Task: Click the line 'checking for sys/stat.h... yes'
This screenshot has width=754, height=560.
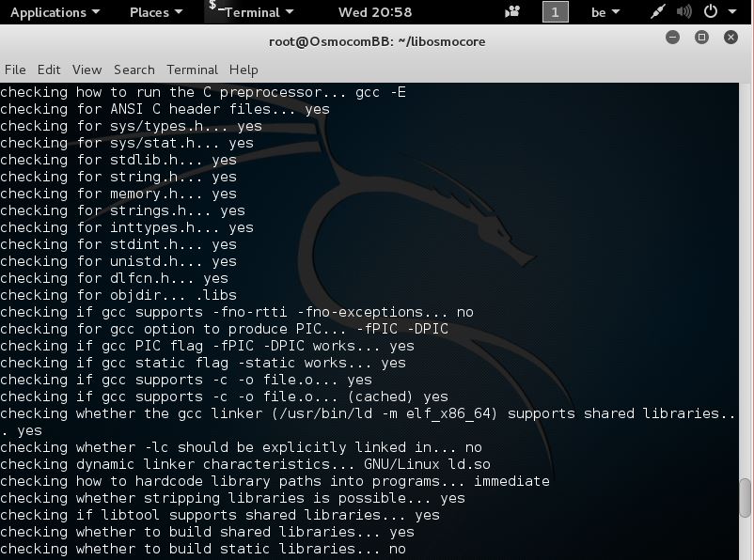Action: coord(127,143)
